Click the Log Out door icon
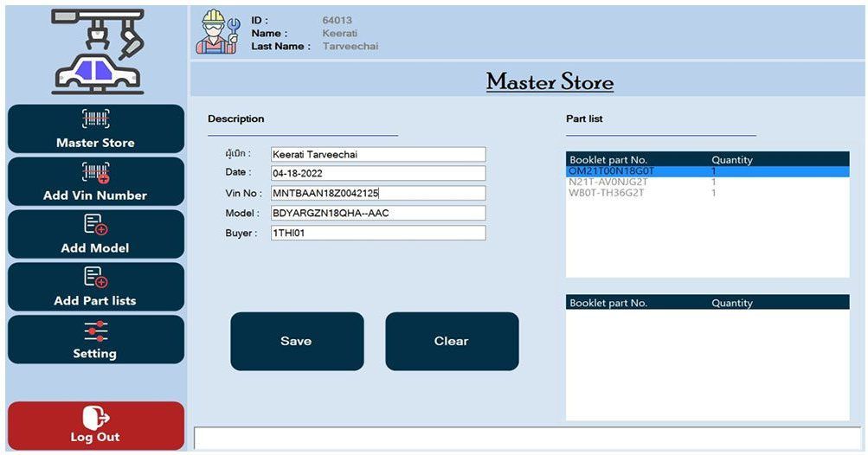 96,418
